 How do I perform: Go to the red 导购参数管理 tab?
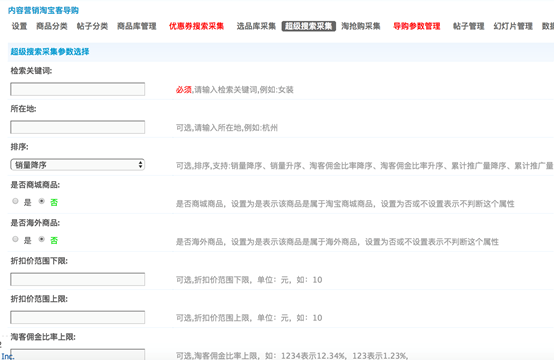[417, 26]
